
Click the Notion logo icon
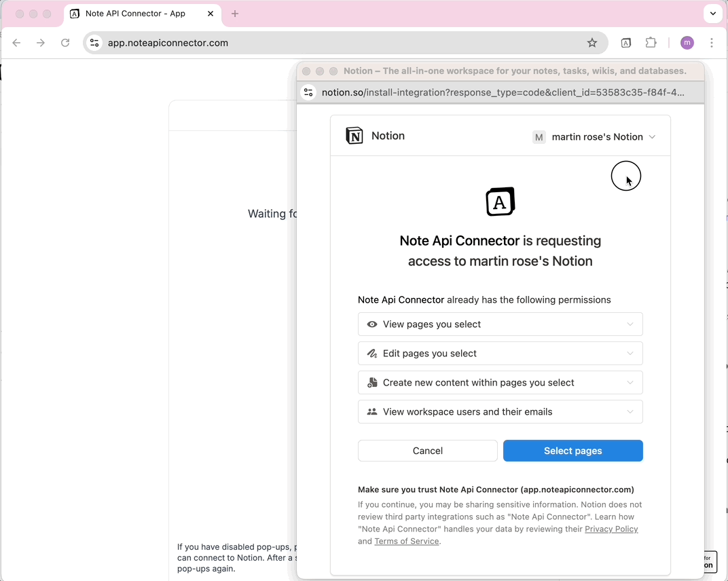pyautogui.click(x=354, y=136)
